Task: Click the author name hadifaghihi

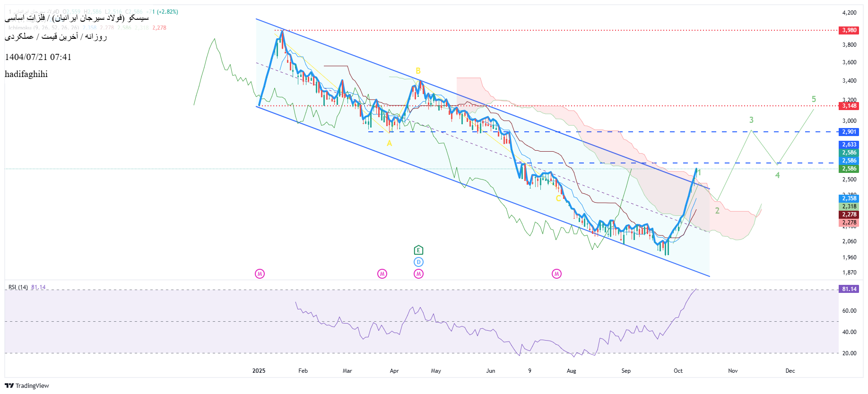Action: coord(26,74)
